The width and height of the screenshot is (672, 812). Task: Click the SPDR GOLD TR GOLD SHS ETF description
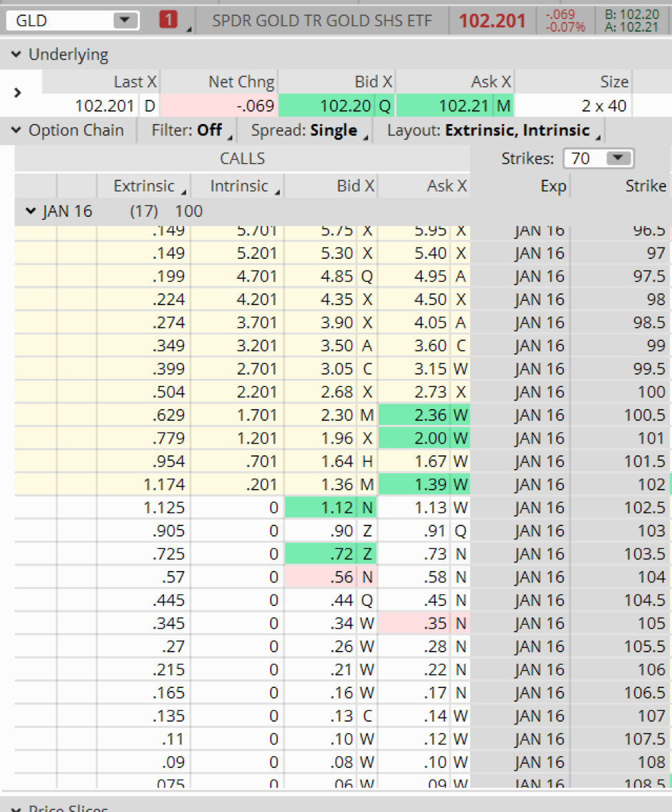tap(322, 21)
